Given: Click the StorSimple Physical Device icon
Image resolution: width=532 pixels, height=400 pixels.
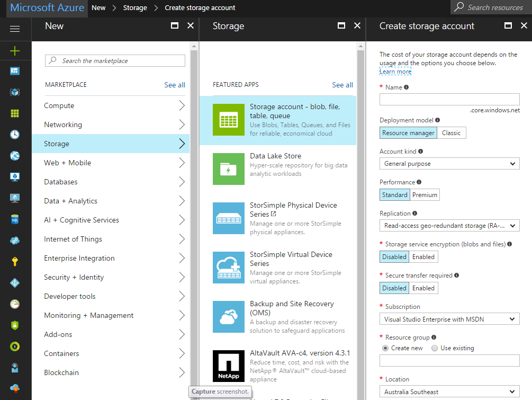Looking at the screenshot, I should (228, 218).
